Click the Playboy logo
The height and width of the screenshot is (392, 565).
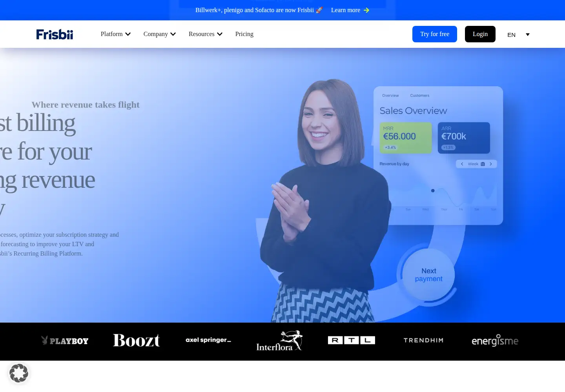65,340
